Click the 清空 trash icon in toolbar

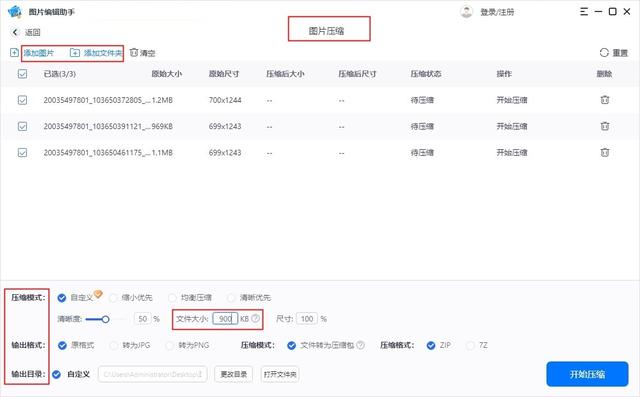pos(133,53)
